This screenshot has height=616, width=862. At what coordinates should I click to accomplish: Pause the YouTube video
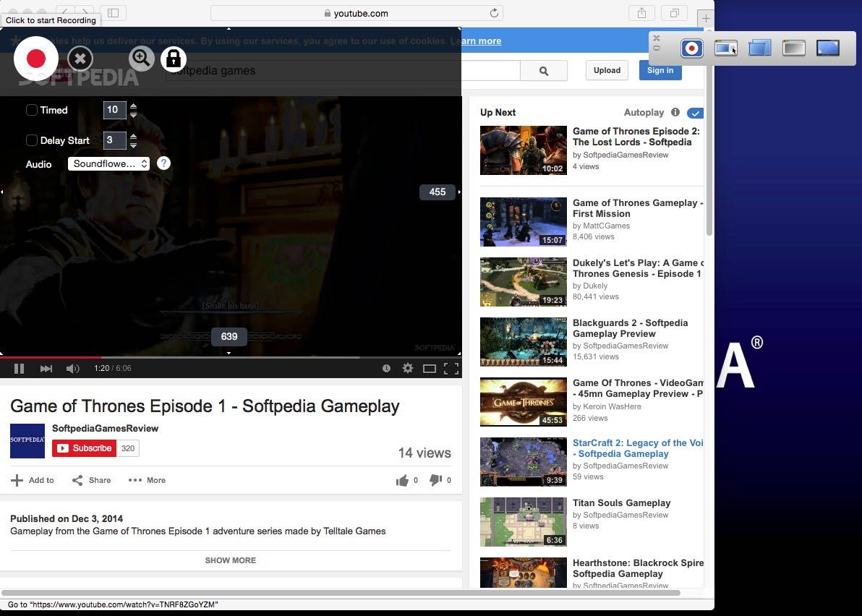[20, 368]
